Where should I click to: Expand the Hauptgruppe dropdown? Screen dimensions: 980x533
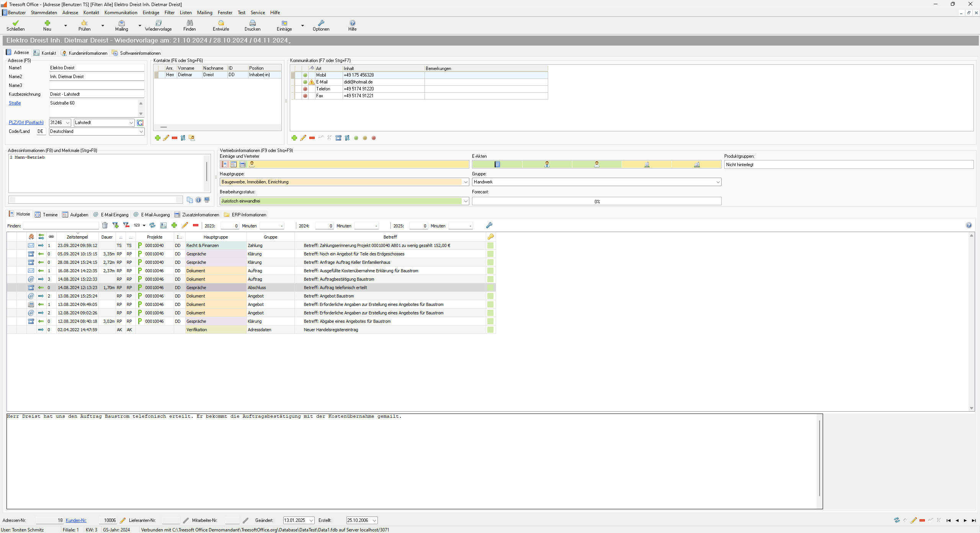point(465,182)
